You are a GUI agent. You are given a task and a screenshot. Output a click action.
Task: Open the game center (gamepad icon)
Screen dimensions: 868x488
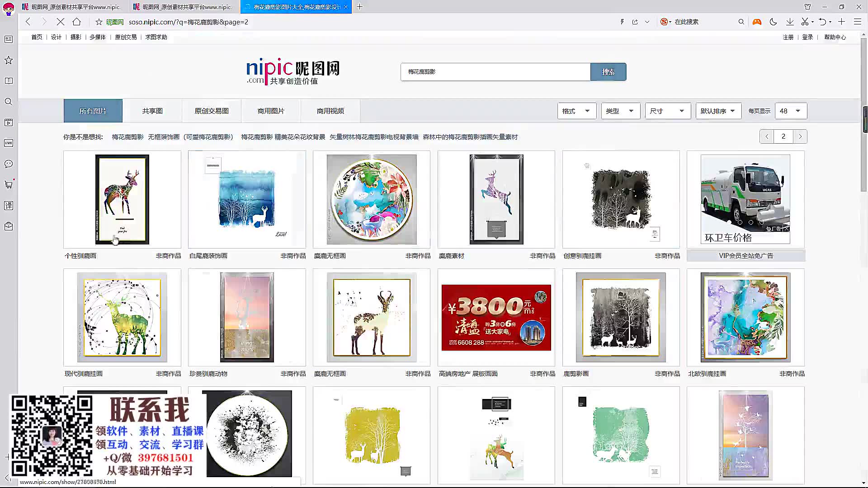click(x=757, y=21)
